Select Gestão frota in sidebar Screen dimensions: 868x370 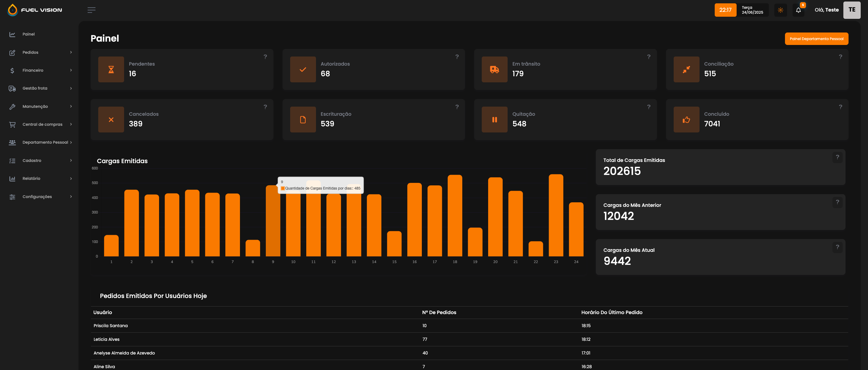coord(35,88)
